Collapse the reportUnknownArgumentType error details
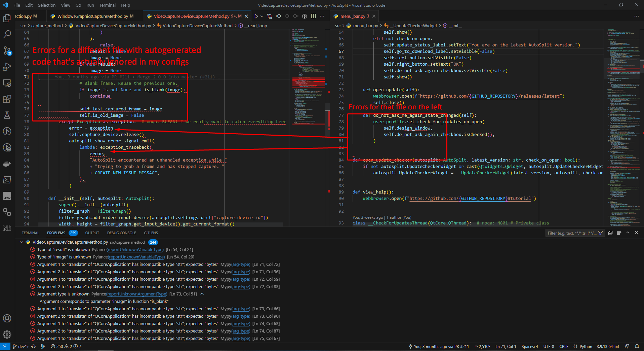The height and width of the screenshot is (351, 644). (x=202, y=294)
